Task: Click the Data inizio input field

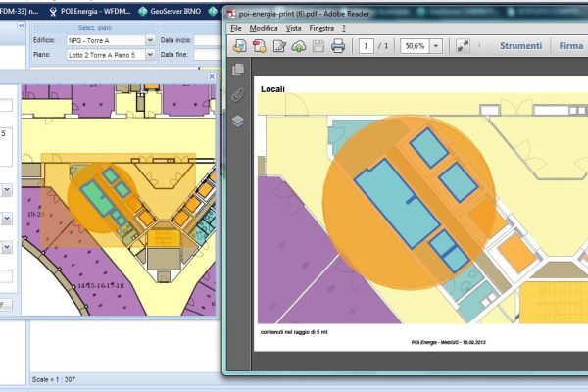Action: 208,40
